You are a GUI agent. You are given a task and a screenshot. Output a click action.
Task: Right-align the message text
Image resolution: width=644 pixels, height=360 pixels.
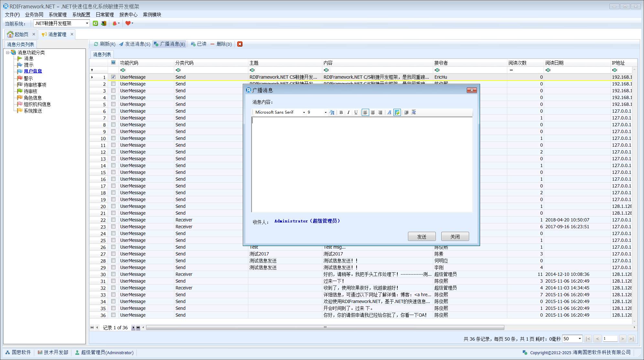click(x=380, y=112)
